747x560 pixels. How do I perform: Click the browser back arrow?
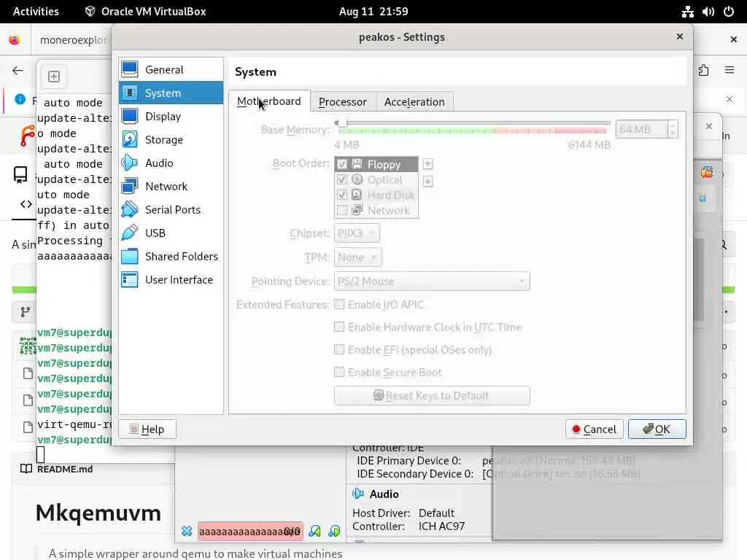pyautogui.click(x=18, y=71)
